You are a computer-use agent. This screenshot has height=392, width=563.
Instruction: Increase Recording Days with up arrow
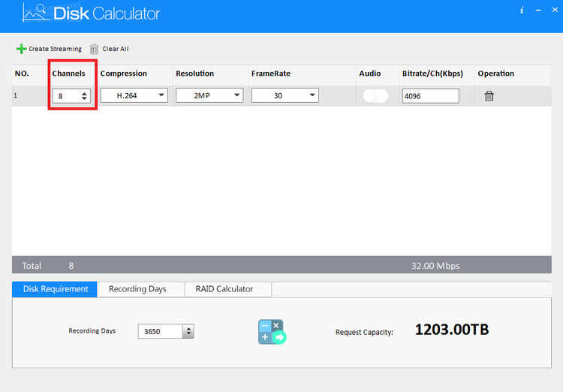click(x=188, y=328)
